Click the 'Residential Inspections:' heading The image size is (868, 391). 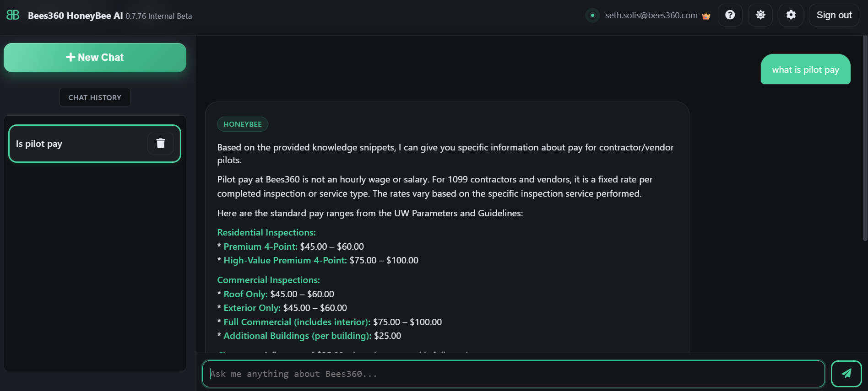(x=266, y=232)
